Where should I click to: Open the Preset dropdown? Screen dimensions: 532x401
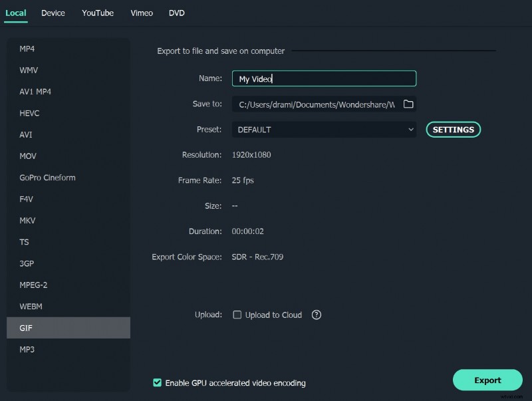324,129
